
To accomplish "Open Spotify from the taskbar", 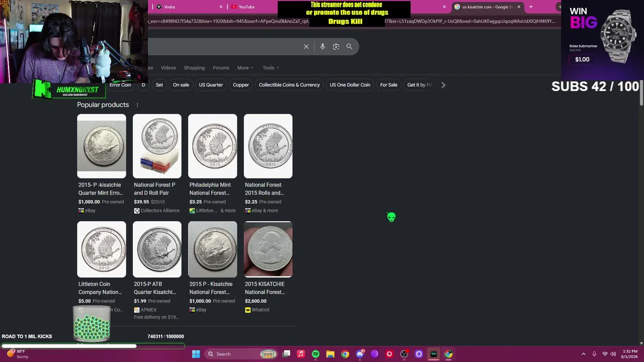I will 315,354.
